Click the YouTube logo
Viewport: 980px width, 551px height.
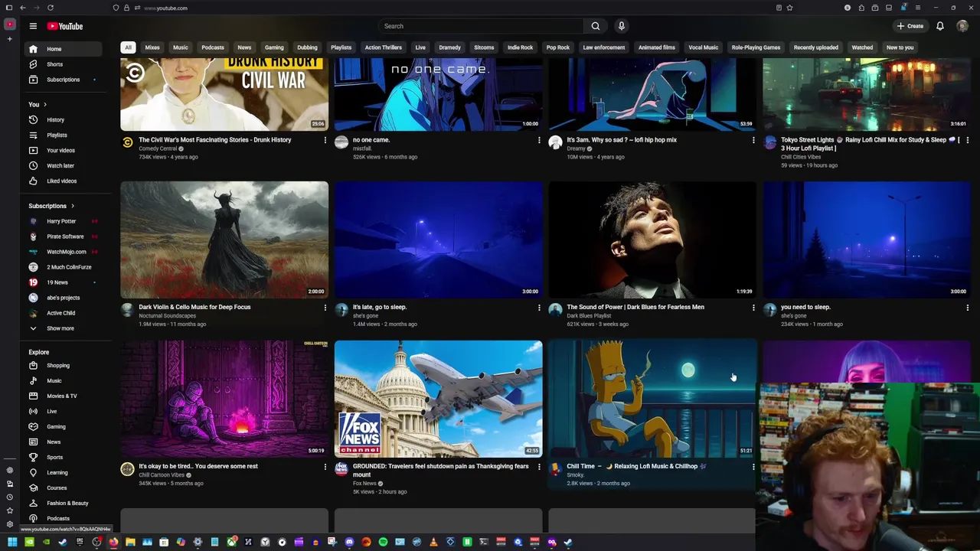(x=65, y=26)
